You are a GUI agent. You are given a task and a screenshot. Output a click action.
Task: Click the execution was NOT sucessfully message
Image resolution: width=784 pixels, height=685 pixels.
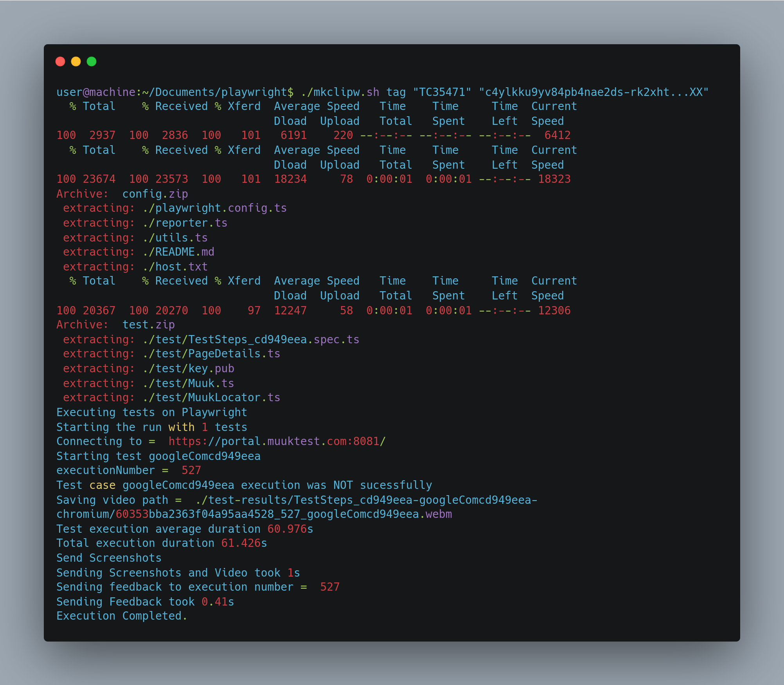(336, 485)
